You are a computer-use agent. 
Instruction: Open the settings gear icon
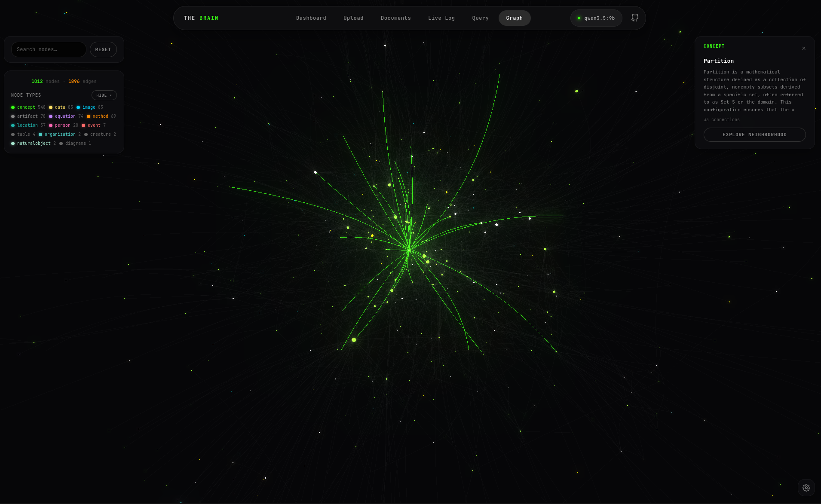[x=806, y=488]
